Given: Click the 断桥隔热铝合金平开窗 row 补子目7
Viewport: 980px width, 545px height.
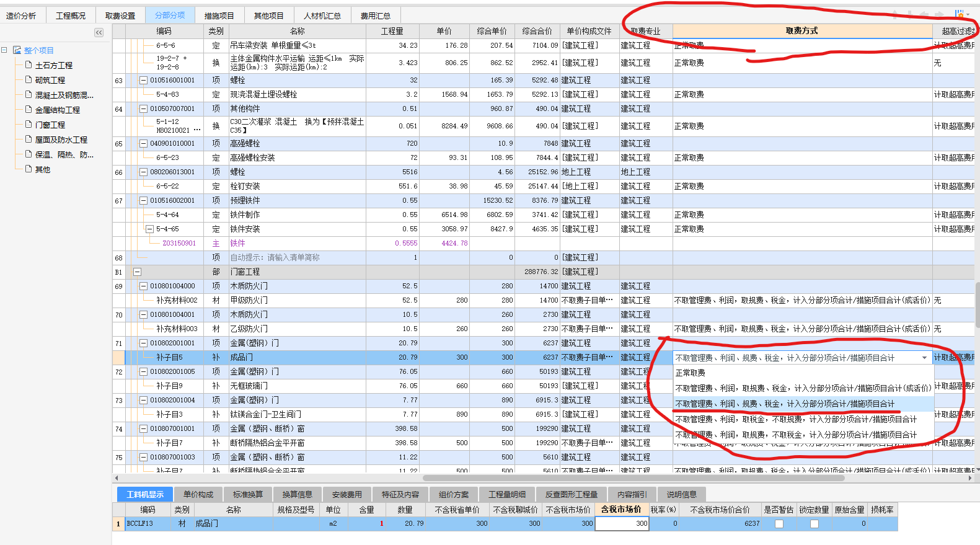Looking at the screenshot, I should (298, 443).
